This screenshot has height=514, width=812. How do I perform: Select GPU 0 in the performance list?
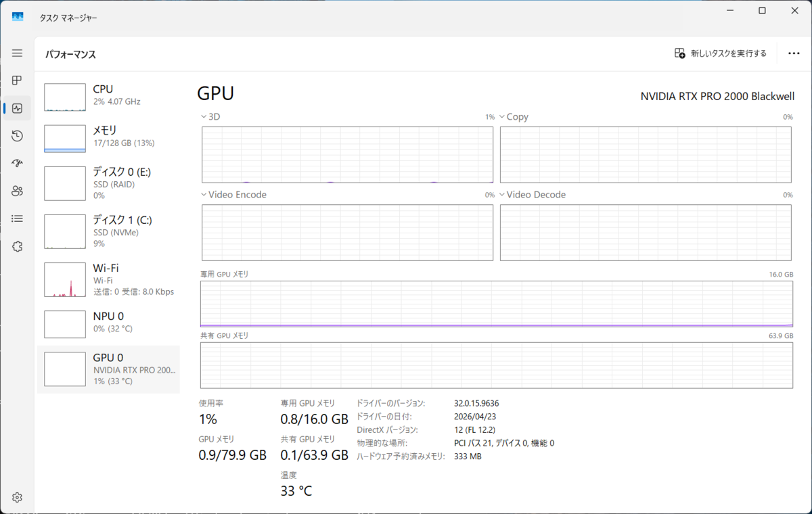(x=108, y=369)
